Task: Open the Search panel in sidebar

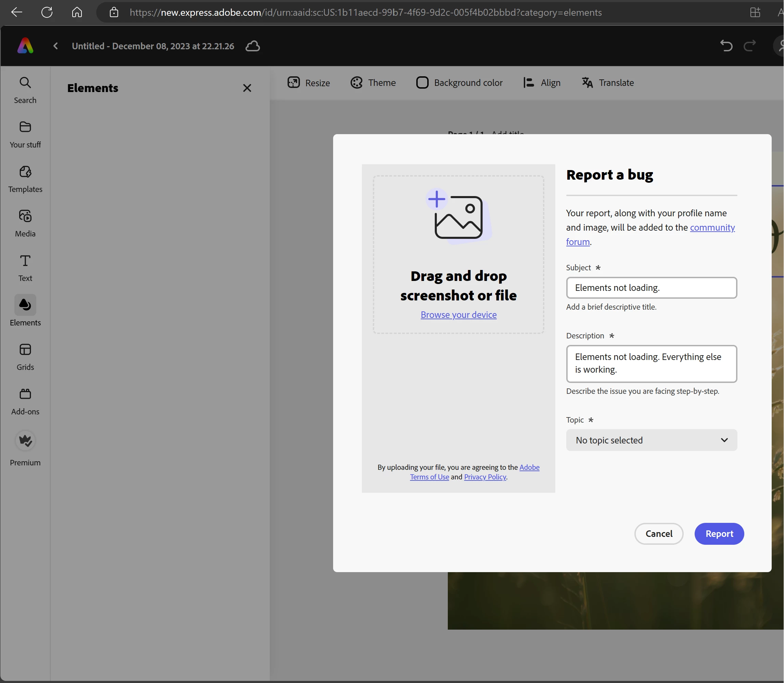Action: pos(25,83)
